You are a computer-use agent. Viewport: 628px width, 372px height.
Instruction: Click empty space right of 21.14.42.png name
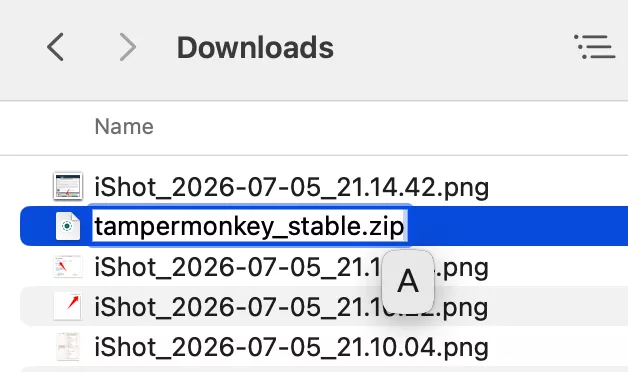click(558, 187)
